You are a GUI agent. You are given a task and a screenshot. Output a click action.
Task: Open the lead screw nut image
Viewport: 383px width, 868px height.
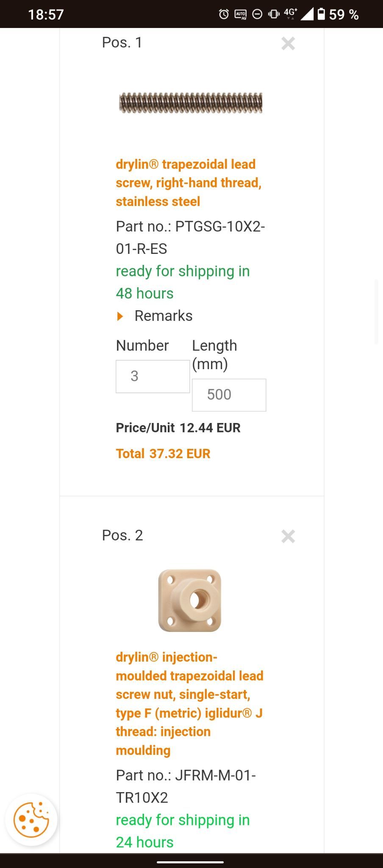coord(190,600)
